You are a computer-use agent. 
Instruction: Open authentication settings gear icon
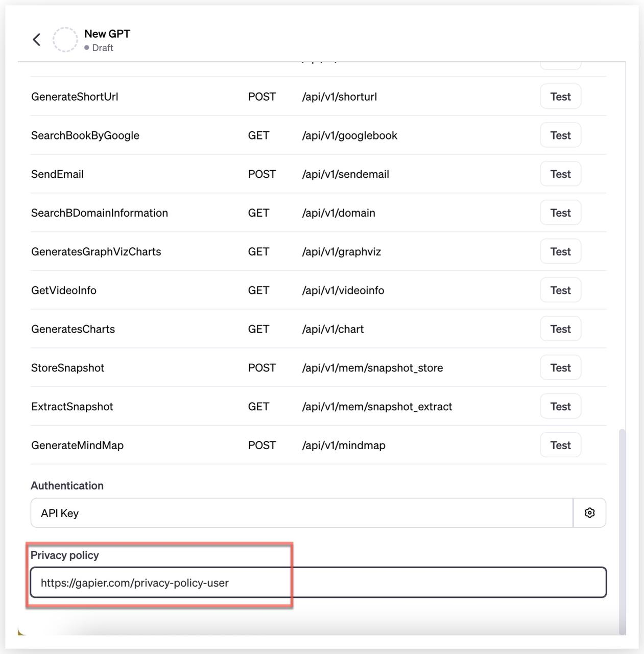[590, 512]
